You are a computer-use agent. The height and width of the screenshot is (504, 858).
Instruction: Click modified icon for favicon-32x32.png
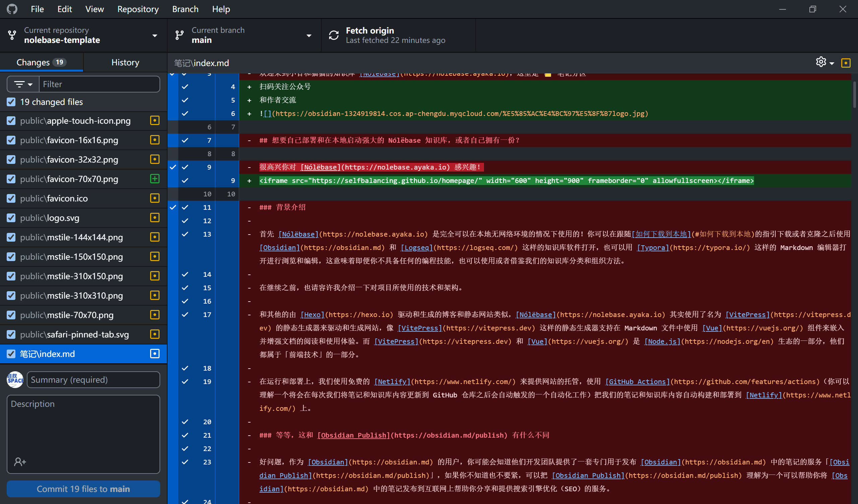[155, 160]
